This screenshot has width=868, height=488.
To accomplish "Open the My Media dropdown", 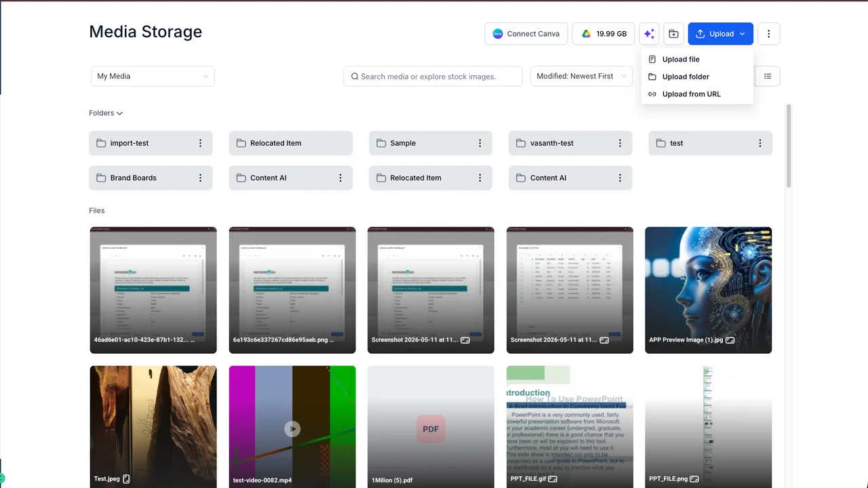I will coord(153,76).
